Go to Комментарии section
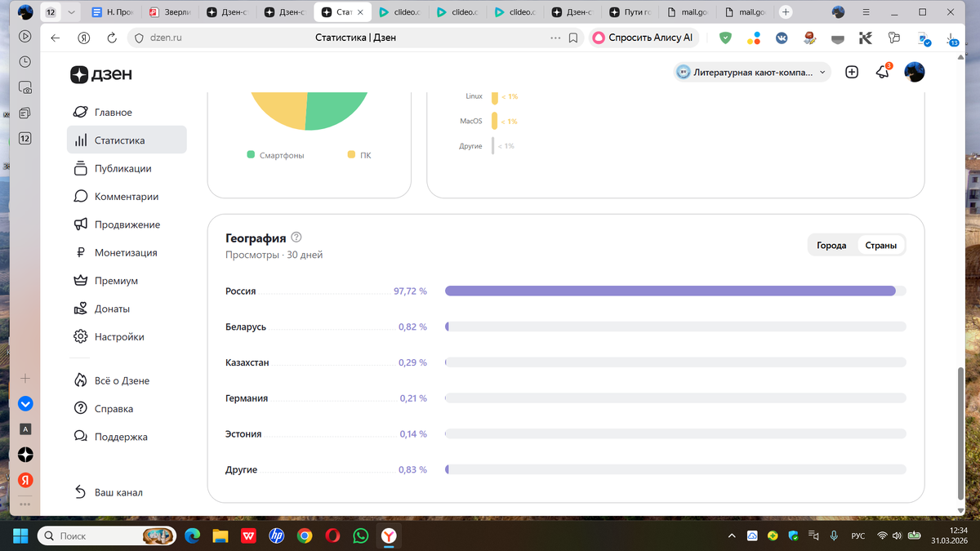The width and height of the screenshot is (980, 551). [x=127, y=197]
